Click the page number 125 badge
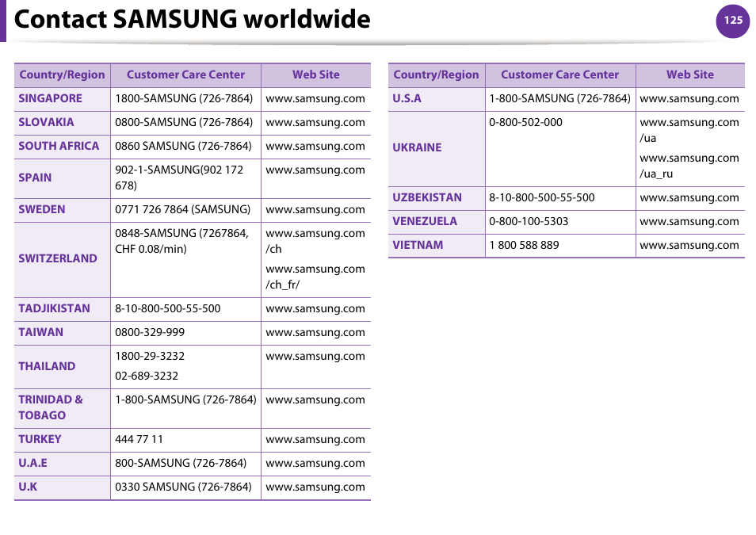756x535 pixels. (x=733, y=21)
